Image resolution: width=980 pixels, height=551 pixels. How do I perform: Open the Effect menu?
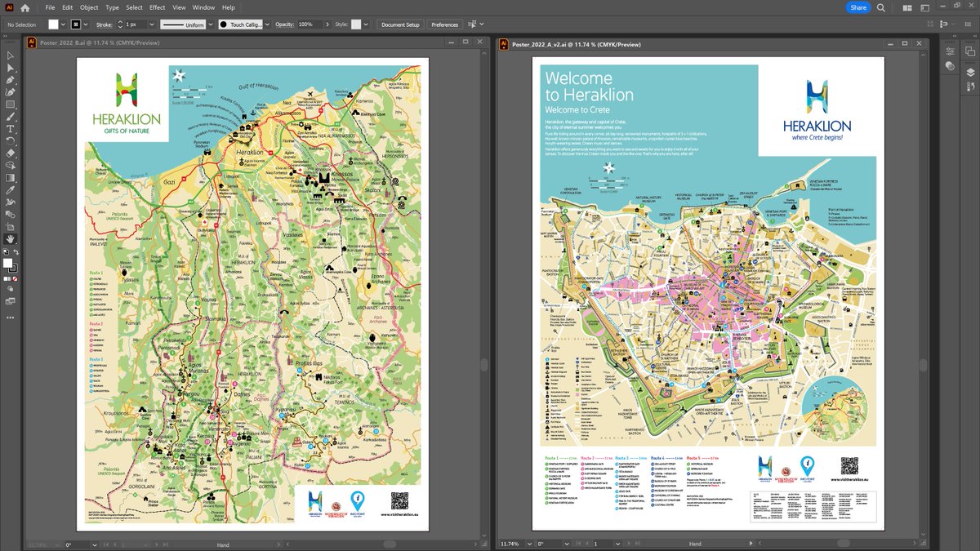point(157,7)
